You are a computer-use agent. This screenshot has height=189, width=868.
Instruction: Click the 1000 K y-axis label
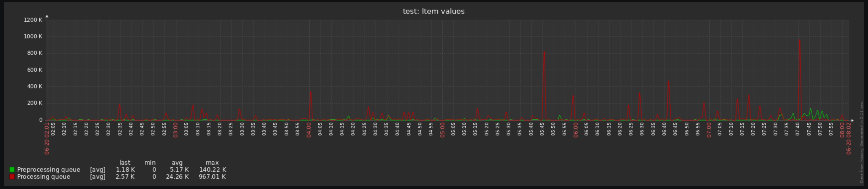pyautogui.click(x=33, y=36)
